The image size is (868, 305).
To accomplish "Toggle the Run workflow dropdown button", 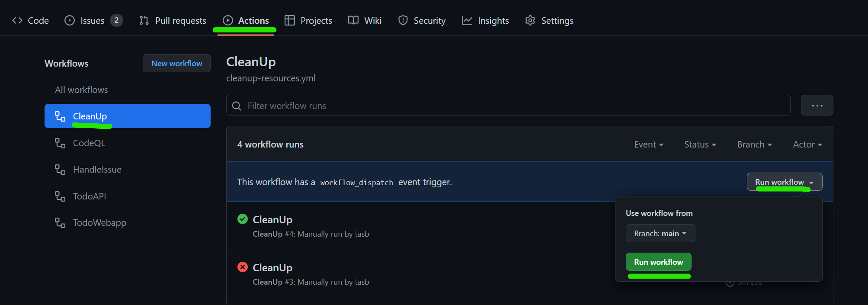I will [785, 182].
